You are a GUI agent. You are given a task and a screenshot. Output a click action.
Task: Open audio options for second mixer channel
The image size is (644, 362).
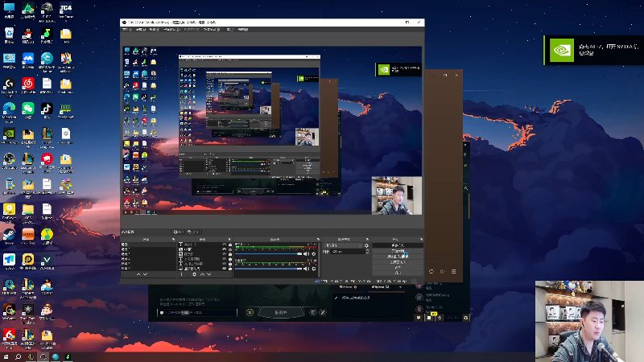coord(314,269)
